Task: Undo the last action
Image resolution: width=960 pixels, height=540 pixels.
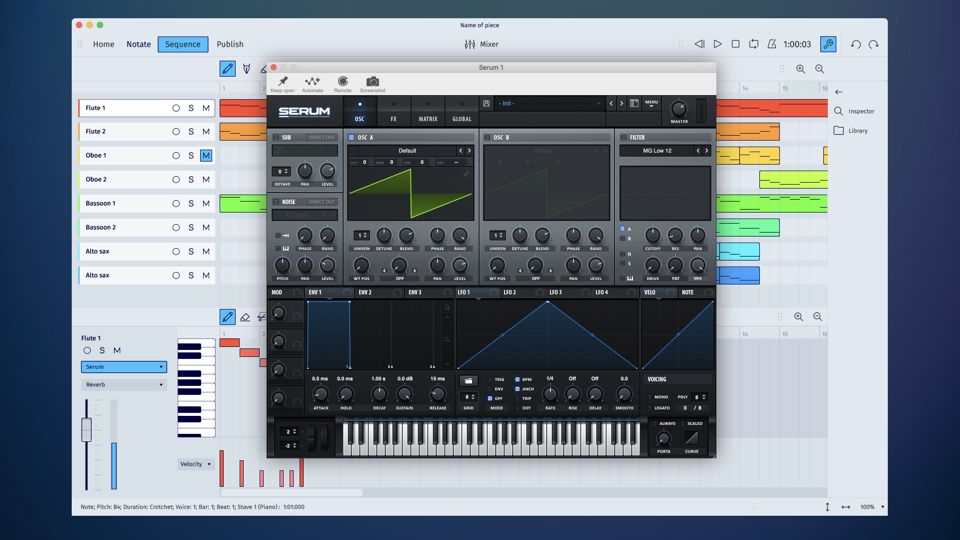Action: tap(856, 44)
